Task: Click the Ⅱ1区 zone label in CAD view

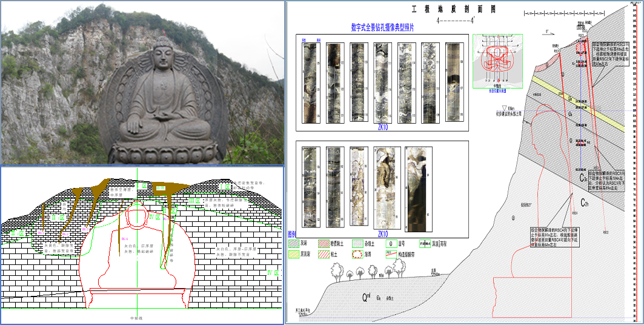Action: tap(58, 217)
